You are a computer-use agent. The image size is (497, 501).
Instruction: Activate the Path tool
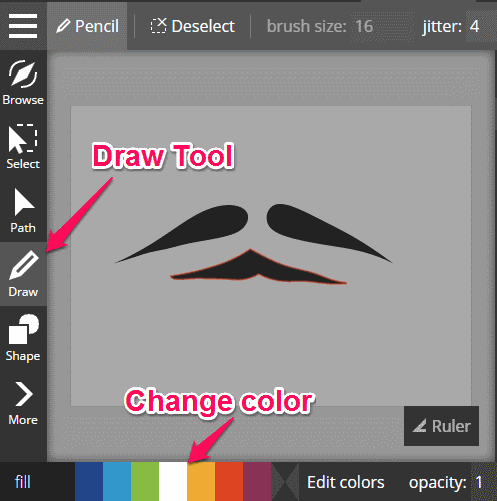(23, 210)
